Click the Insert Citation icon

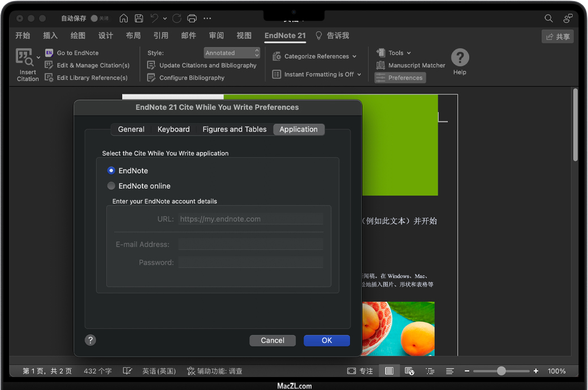point(24,58)
